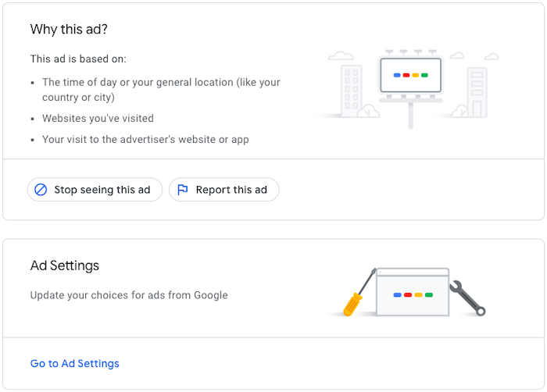This screenshot has width=547, height=392.
Task: Click the blue dot on billboard screen
Action: point(397,75)
